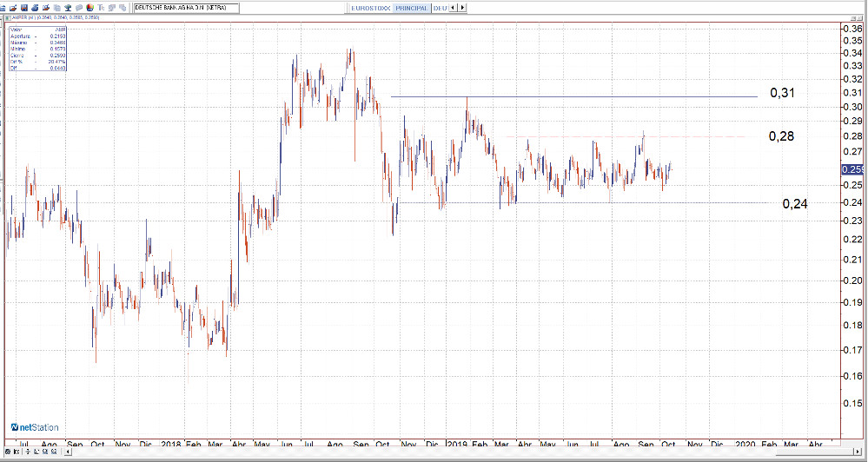Click the vertical arrows icon in bottom toolbar

[28, 452]
